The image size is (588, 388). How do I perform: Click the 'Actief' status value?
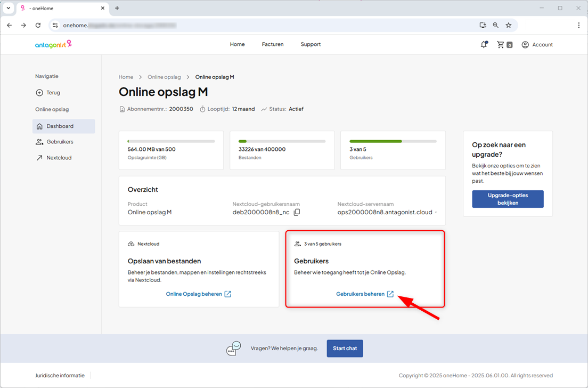[296, 109]
